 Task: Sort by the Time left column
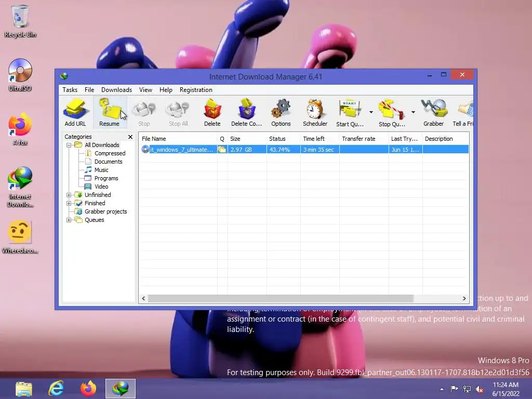point(320,139)
